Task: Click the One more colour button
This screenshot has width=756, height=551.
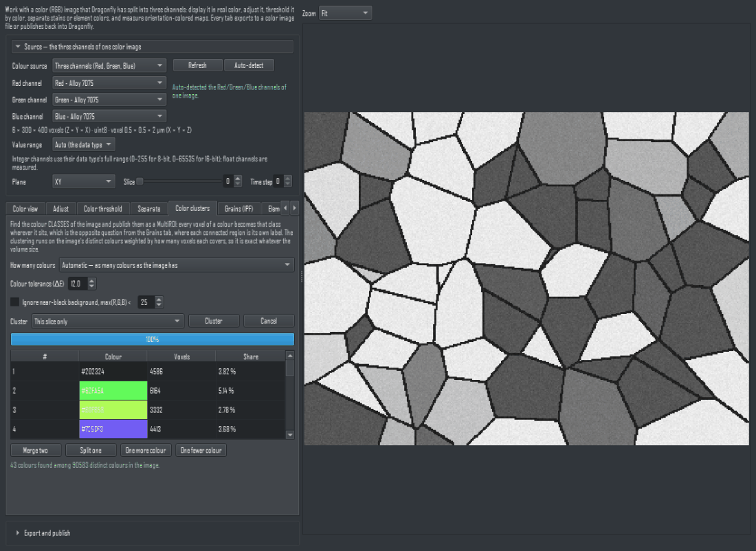Action: [146, 450]
